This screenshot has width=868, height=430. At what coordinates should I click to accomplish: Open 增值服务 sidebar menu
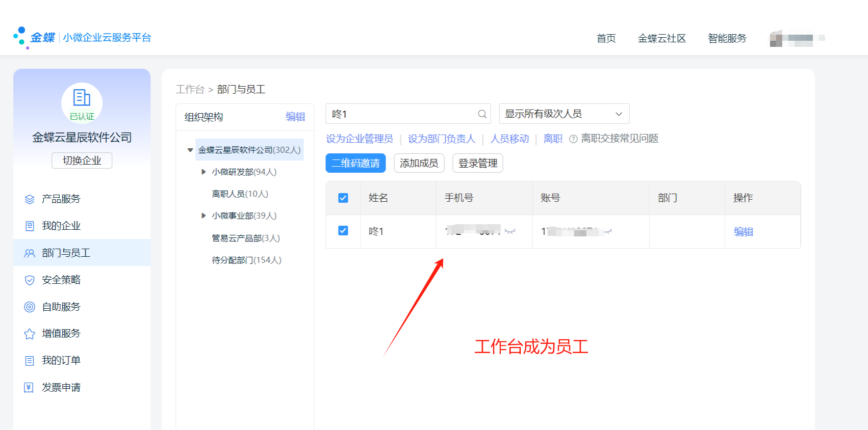[82, 333]
